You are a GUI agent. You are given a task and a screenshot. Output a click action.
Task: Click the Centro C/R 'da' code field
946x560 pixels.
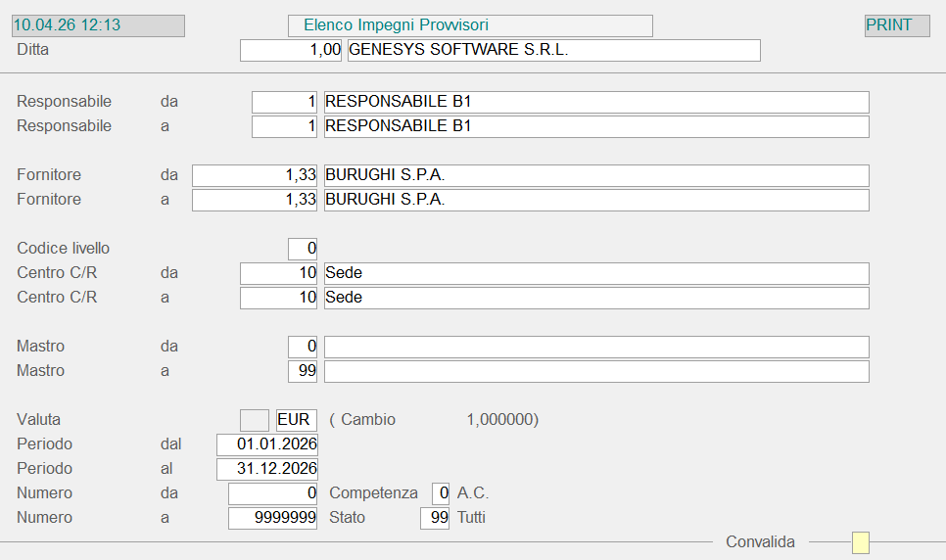click(x=279, y=273)
